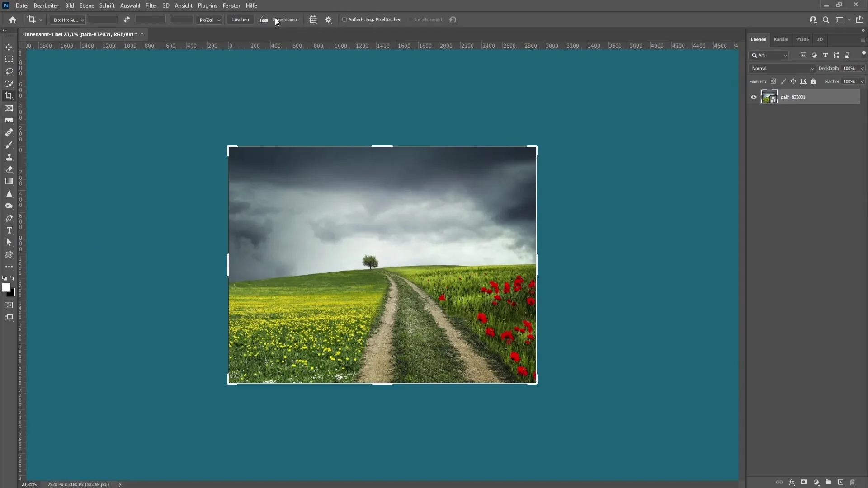
Task: Click the Gradient tool icon
Action: [x=9, y=181]
